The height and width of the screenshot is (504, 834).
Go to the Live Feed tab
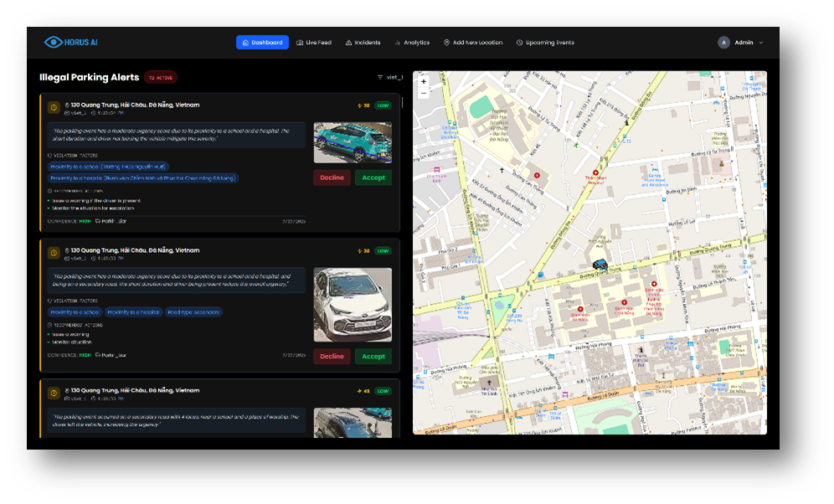tap(314, 43)
